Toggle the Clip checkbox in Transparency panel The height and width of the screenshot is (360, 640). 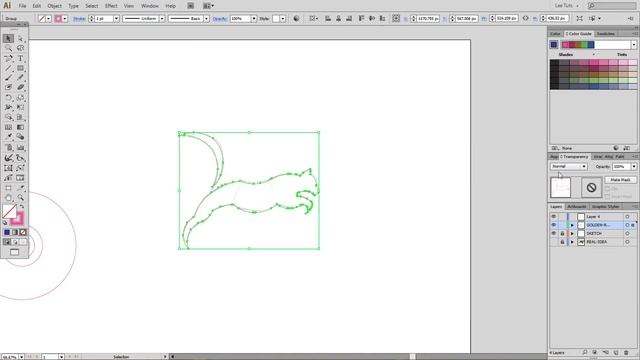click(x=607, y=189)
